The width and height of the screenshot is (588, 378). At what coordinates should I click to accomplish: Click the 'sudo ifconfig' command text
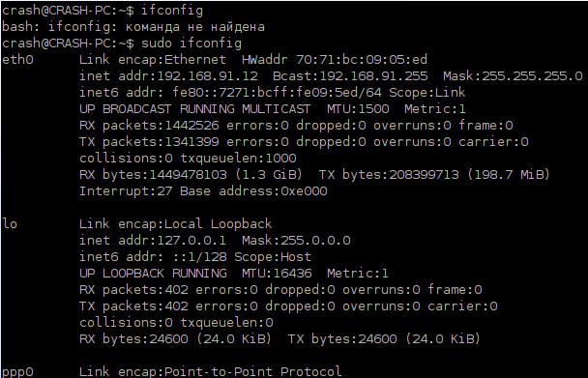point(191,44)
